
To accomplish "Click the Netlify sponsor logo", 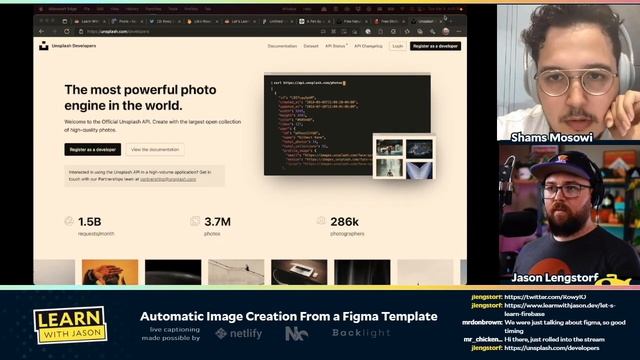I will 239,333.
